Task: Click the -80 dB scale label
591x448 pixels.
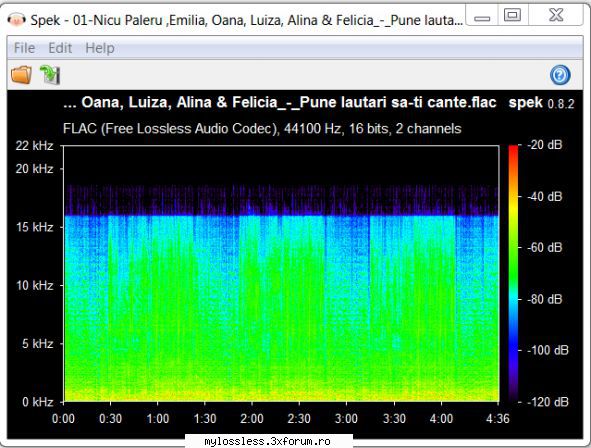Action: (545, 299)
